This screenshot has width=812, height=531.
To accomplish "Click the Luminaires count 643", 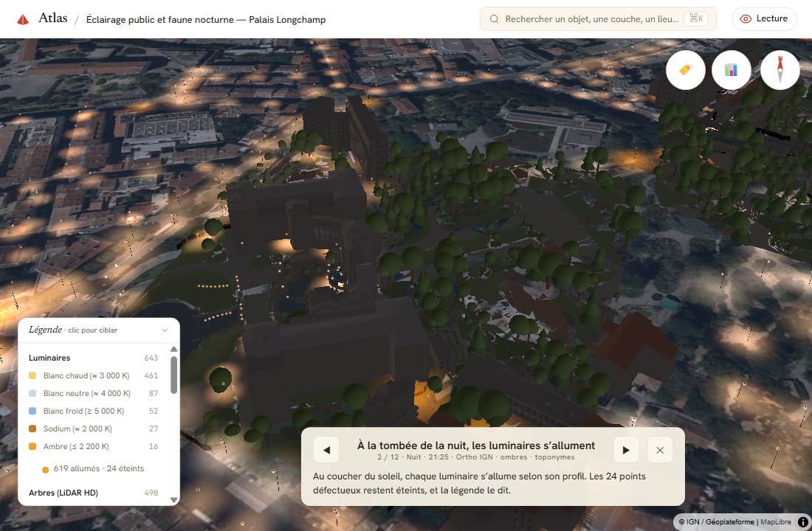I will [x=151, y=358].
